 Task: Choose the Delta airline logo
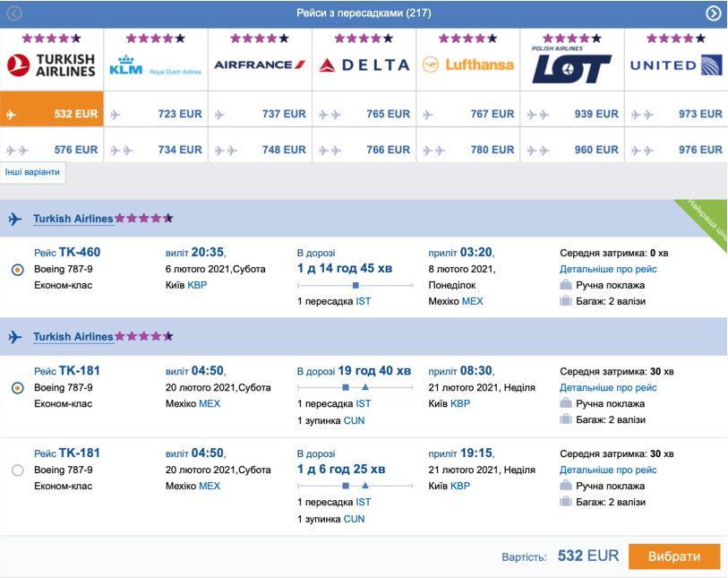[x=364, y=65]
